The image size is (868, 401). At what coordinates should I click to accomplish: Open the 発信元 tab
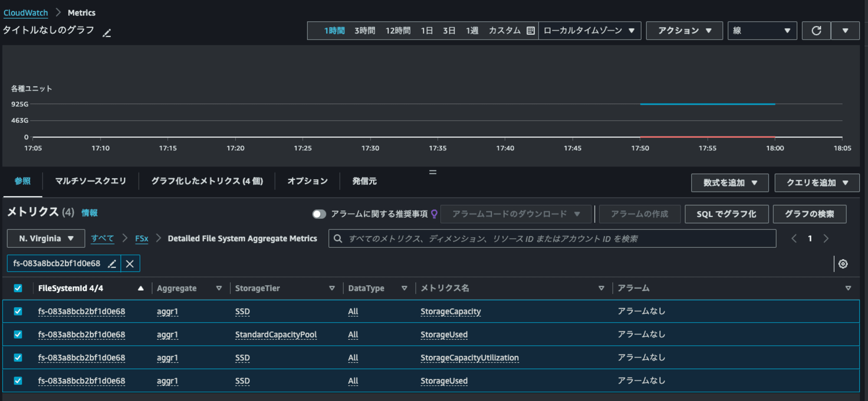pyautogui.click(x=365, y=181)
